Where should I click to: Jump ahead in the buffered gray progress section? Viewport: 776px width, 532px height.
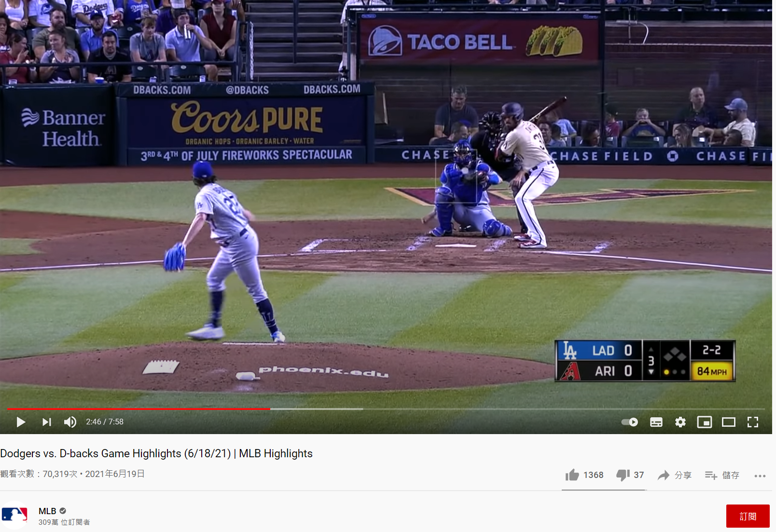click(x=317, y=409)
